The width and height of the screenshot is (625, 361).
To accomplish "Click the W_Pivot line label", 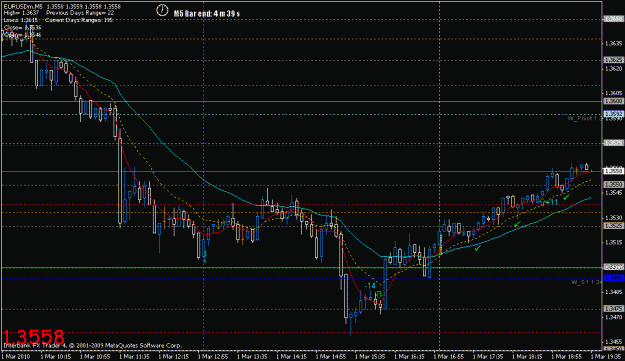I will click(585, 118).
